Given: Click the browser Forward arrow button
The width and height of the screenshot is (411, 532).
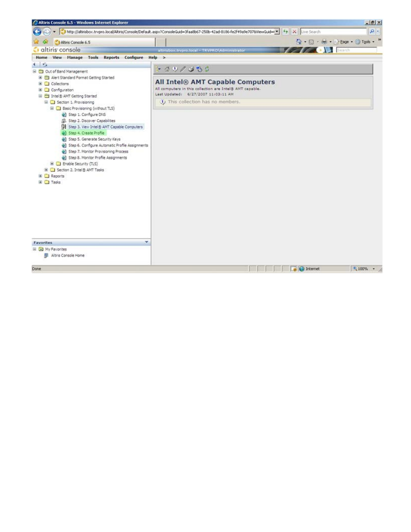Looking at the screenshot, I should point(47,31).
